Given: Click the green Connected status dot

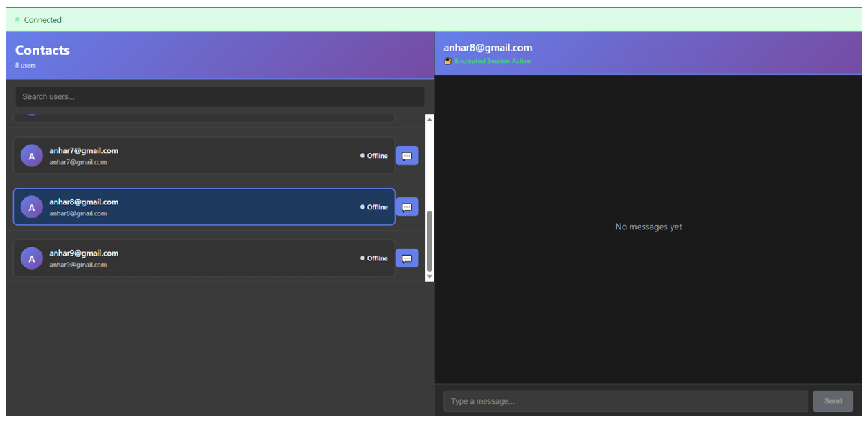Looking at the screenshot, I should tap(17, 20).
